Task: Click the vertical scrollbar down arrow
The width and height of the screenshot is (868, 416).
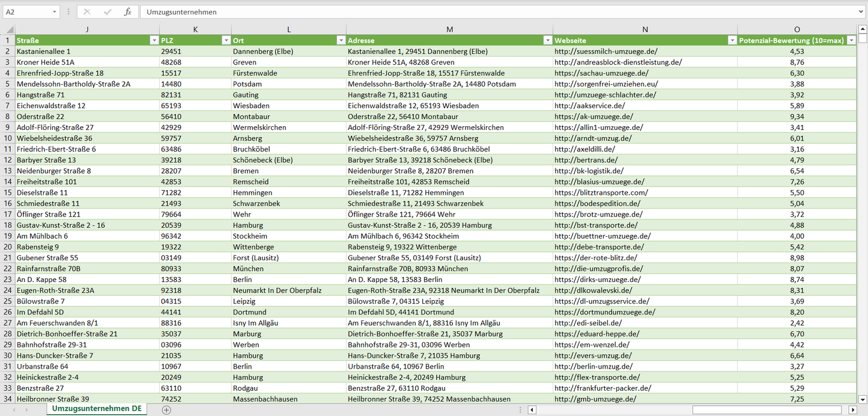Action: pos(863,398)
